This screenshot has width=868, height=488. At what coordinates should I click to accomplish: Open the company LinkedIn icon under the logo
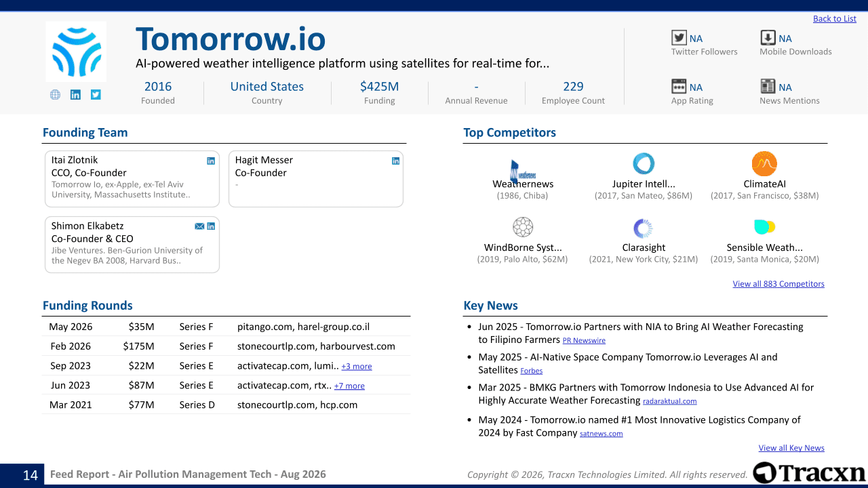point(75,95)
